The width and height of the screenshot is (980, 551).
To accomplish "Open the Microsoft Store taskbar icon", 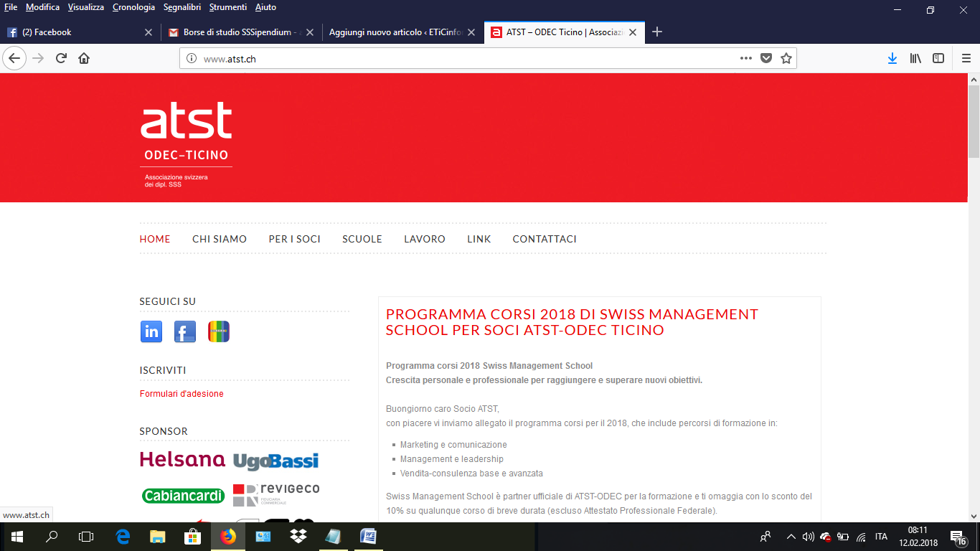I will pyautogui.click(x=193, y=536).
